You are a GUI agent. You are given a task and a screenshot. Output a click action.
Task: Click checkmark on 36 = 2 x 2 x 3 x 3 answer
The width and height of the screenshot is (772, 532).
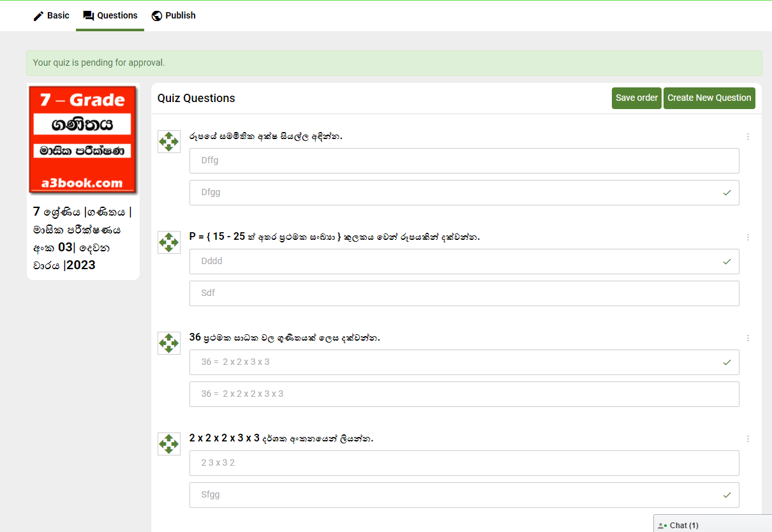(727, 362)
